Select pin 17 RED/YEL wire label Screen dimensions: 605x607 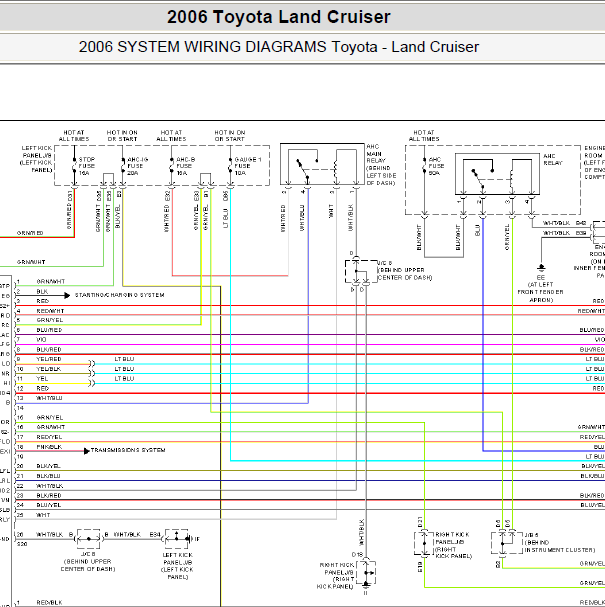click(x=49, y=437)
